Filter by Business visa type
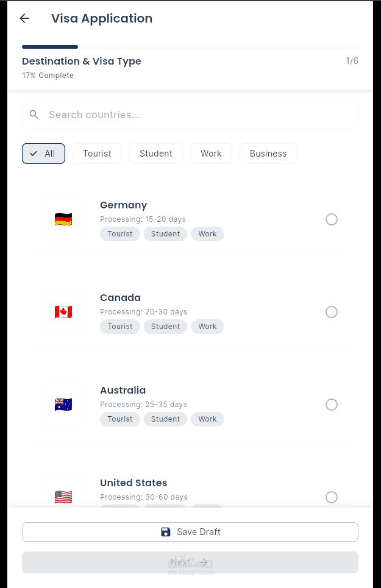381x588 pixels. click(x=268, y=154)
